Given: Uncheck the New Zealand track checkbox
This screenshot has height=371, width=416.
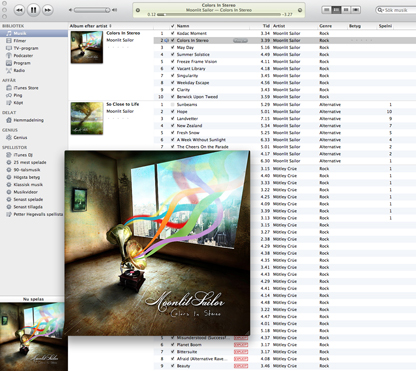Looking at the screenshot, I should pos(172,126).
